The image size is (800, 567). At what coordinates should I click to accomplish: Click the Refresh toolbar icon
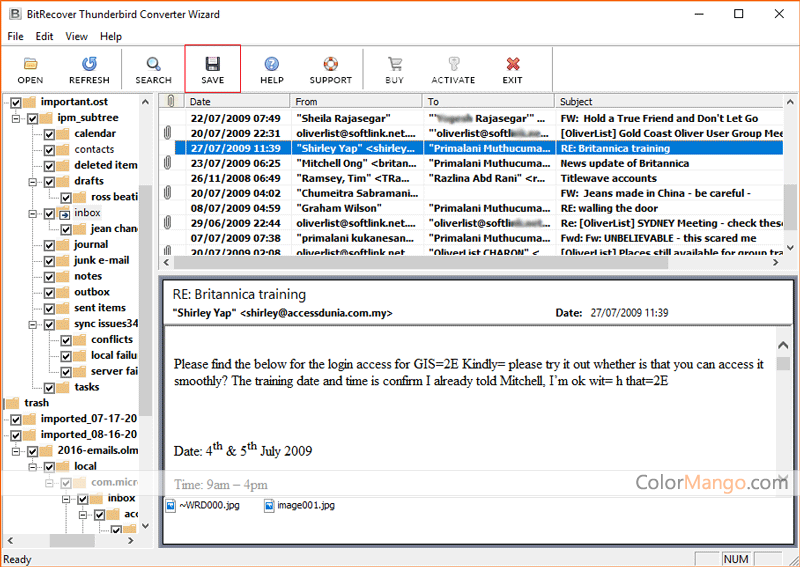tap(89, 64)
